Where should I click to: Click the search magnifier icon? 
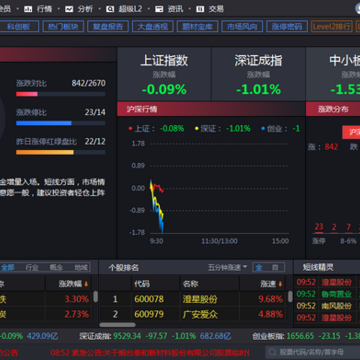(x=272, y=352)
